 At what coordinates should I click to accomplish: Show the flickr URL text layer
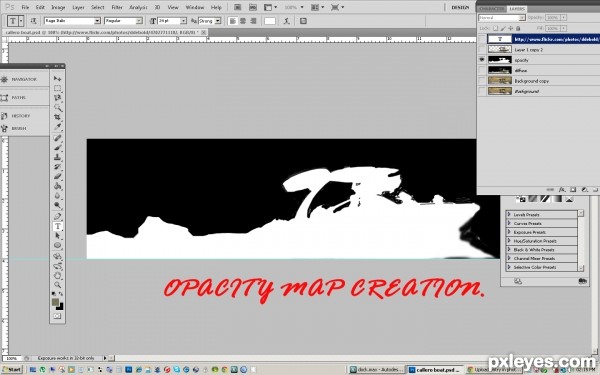coord(482,39)
